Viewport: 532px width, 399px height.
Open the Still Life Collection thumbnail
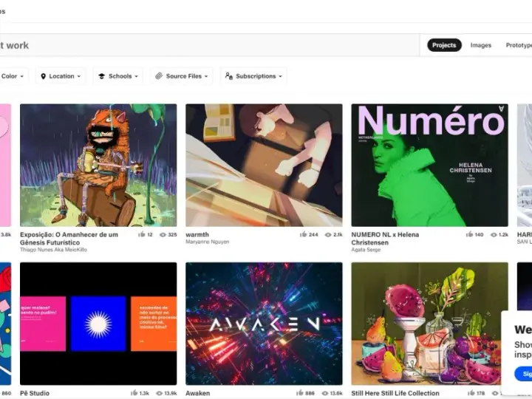click(429, 324)
